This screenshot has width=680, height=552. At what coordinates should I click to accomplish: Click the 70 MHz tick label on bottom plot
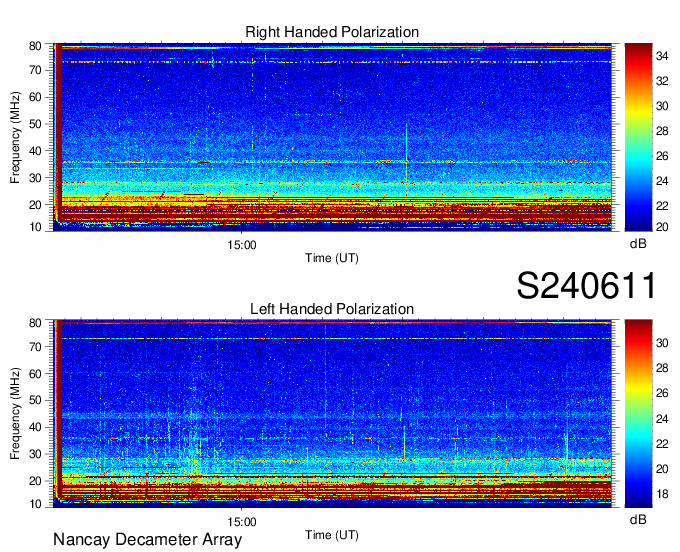35,347
